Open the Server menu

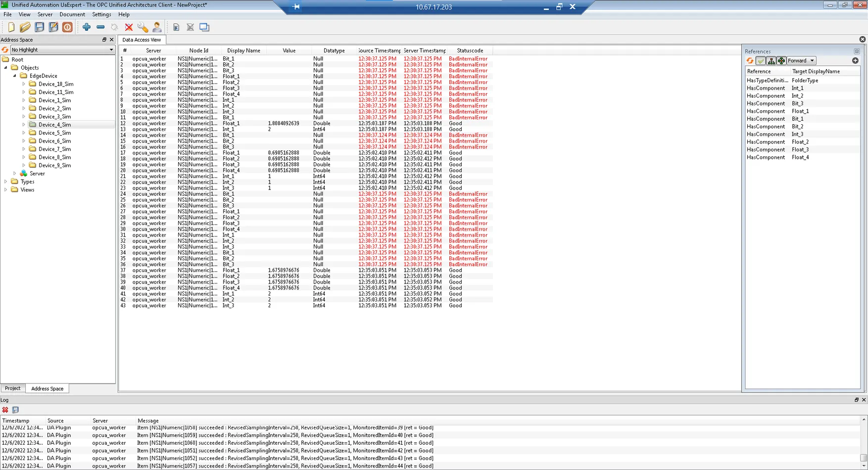click(x=45, y=14)
